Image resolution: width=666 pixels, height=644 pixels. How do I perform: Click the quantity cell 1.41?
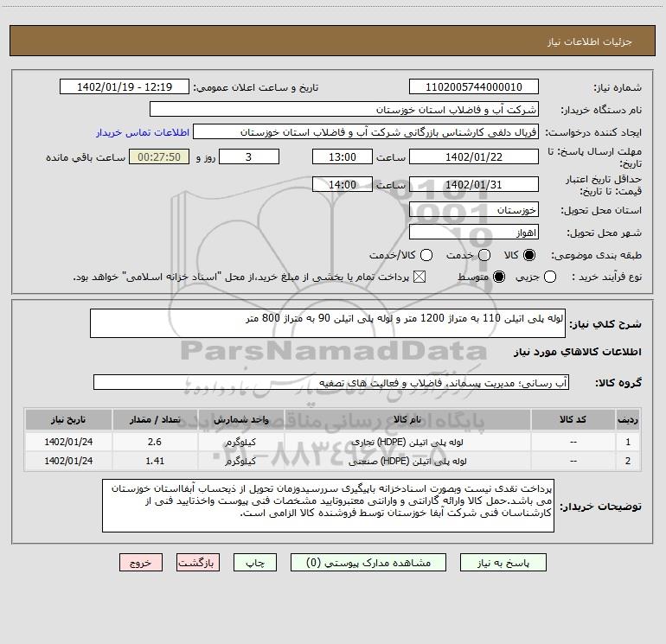(155, 461)
